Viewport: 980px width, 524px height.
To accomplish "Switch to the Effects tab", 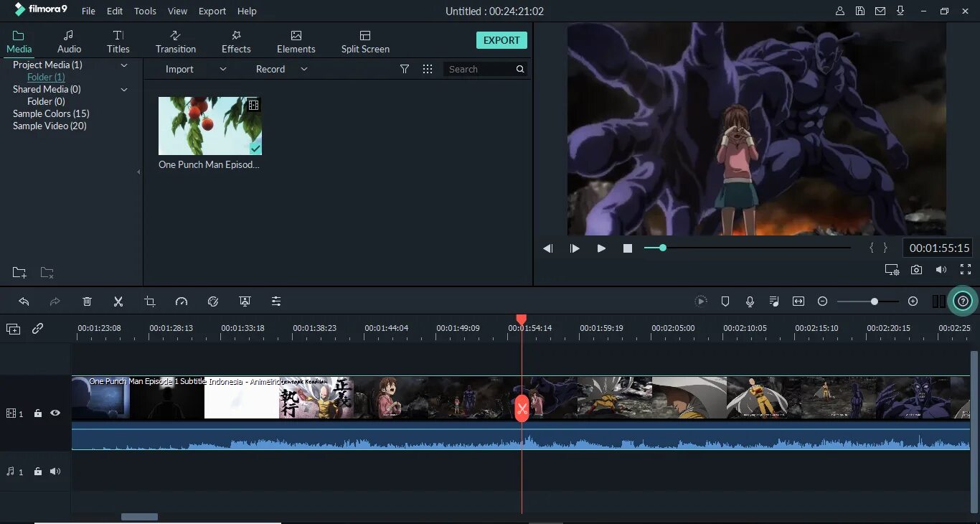I will point(236,42).
